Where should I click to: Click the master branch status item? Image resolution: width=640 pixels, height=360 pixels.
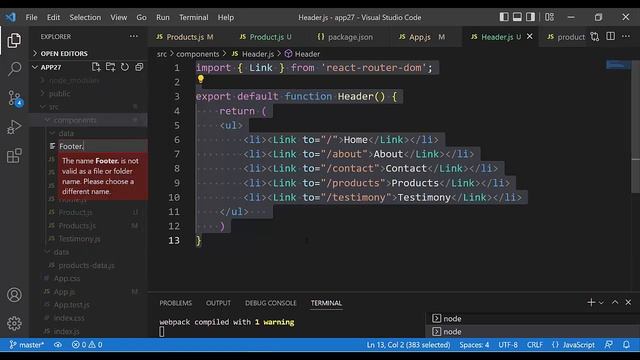[x=27, y=345]
